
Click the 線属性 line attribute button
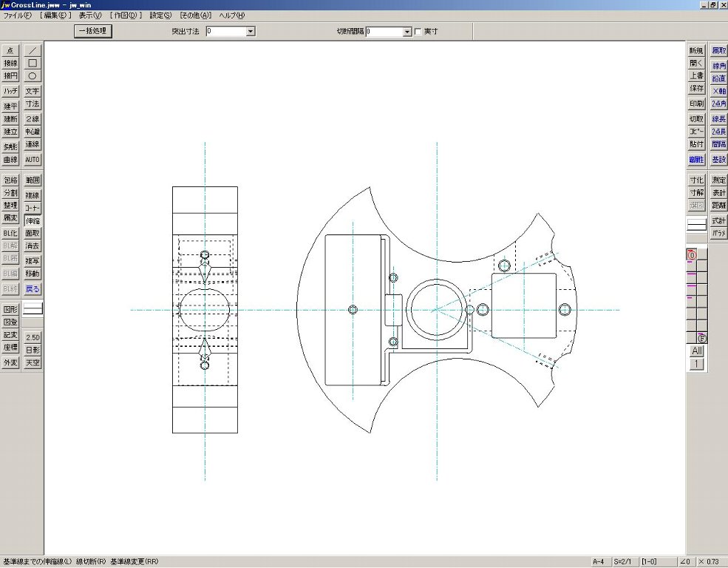696,159
